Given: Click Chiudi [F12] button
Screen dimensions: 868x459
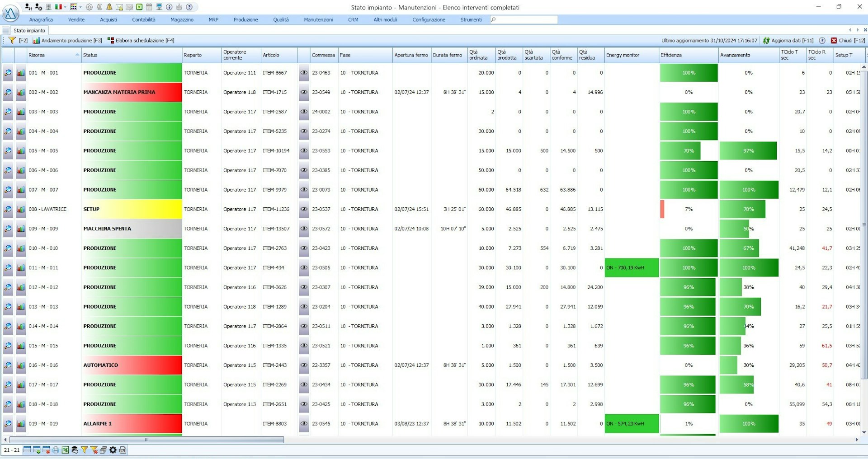Looking at the screenshot, I should click(848, 41).
